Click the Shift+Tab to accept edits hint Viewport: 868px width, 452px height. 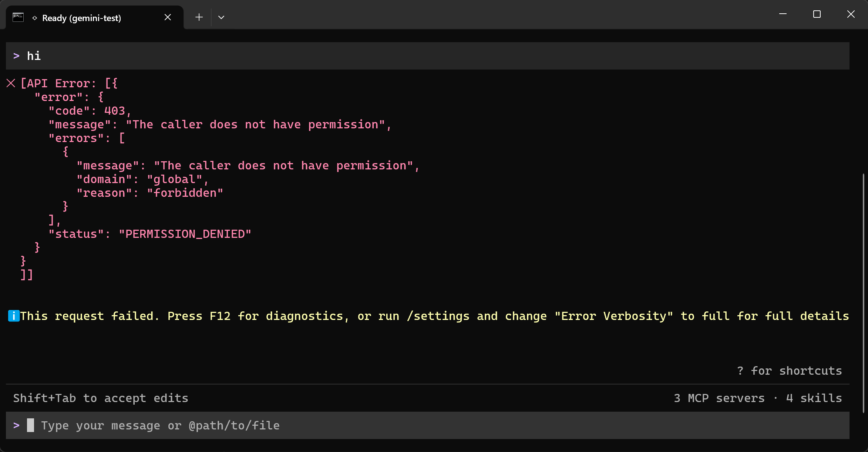pos(101,398)
